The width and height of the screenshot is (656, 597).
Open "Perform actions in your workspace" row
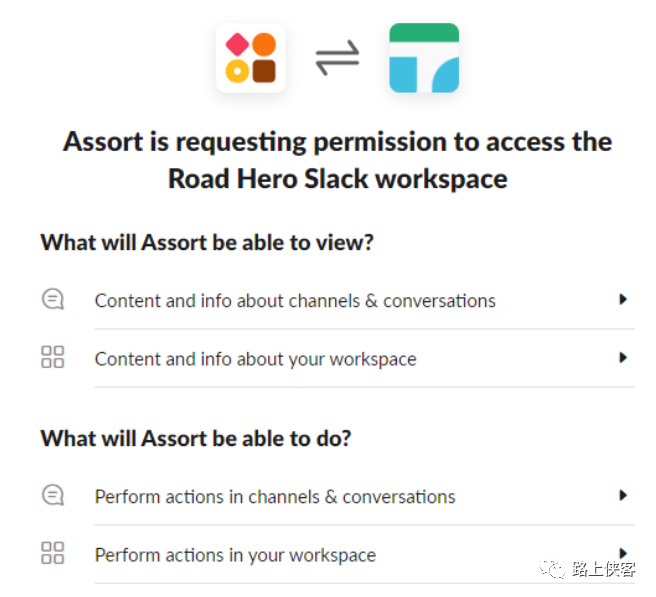tap(235, 554)
